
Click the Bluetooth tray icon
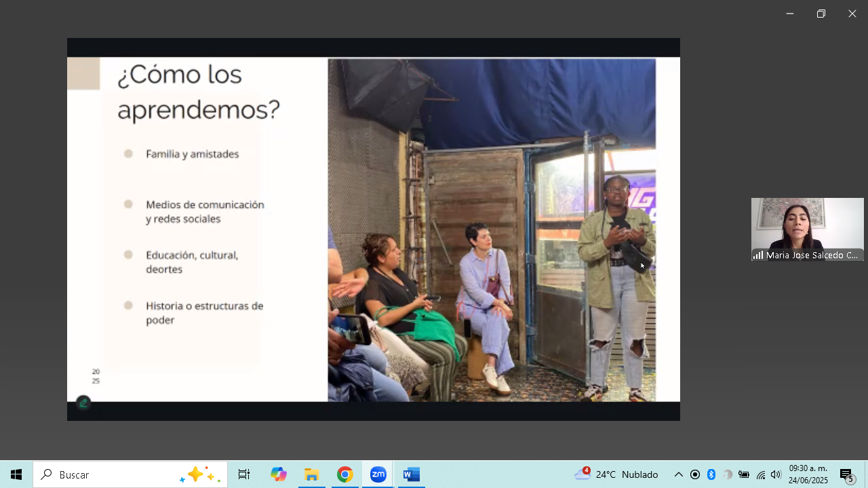coord(711,474)
